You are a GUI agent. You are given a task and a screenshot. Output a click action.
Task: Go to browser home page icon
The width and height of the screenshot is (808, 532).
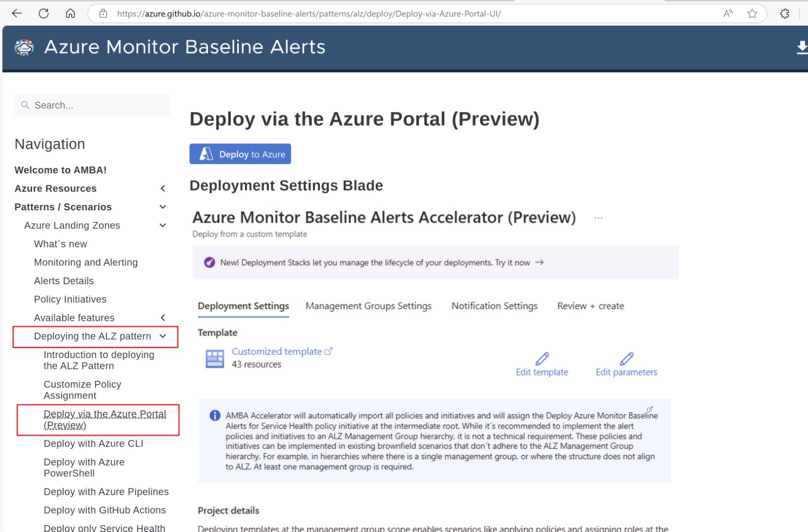click(70, 13)
